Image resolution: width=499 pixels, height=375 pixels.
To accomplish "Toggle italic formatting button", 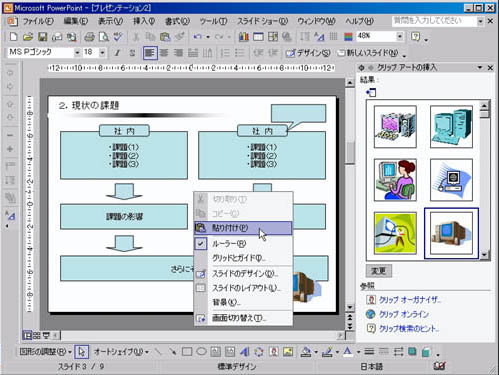I will point(117,53).
